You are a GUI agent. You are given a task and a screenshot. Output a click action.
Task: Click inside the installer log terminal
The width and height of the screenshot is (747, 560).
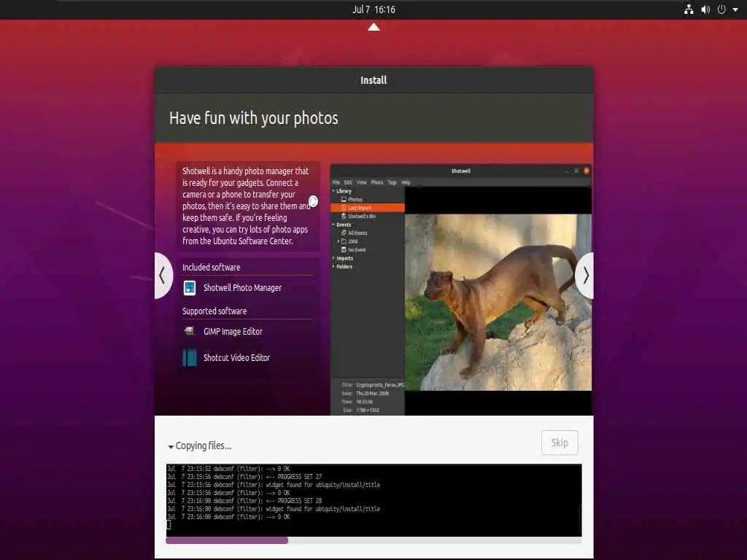tap(373, 500)
